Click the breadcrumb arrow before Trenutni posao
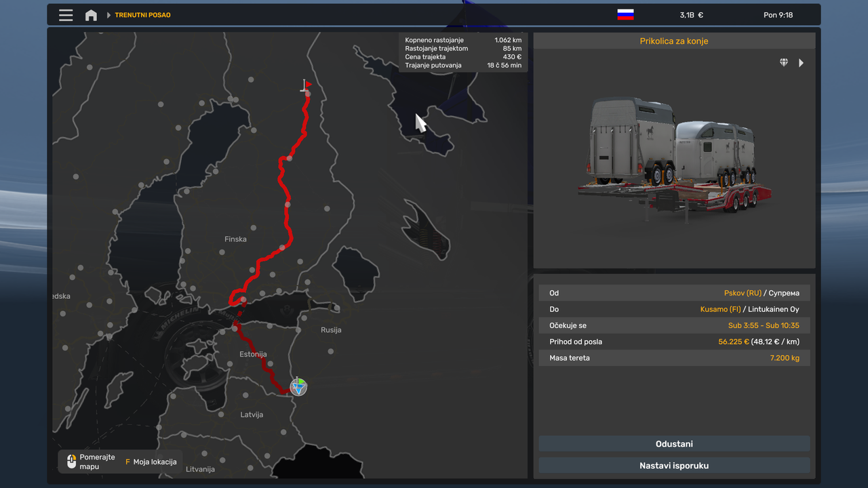Viewport: 868px width, 488px height. 108,15
